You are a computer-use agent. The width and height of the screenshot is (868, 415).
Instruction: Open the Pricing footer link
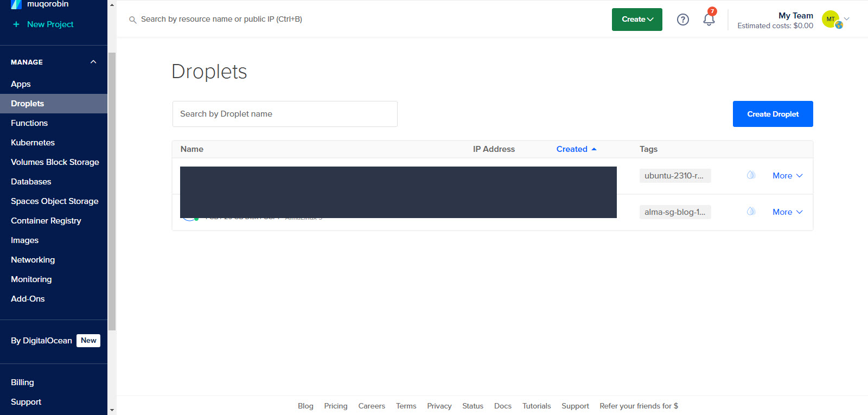(336, 406)
